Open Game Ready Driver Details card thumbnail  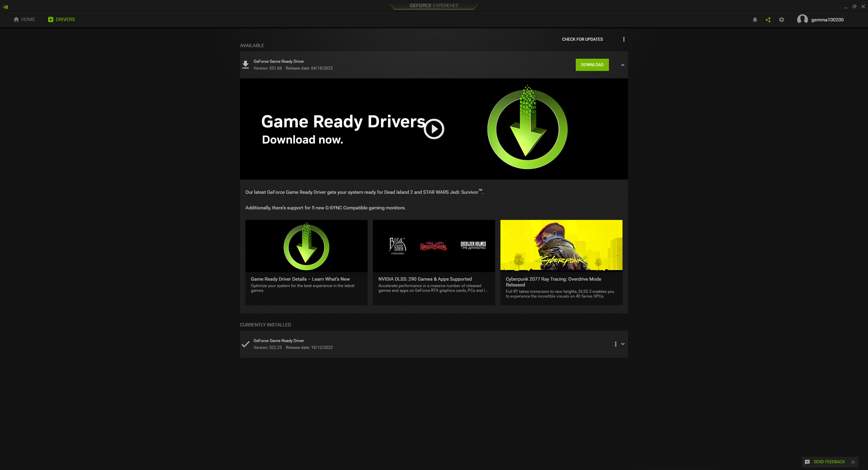(x=307, y=246)
